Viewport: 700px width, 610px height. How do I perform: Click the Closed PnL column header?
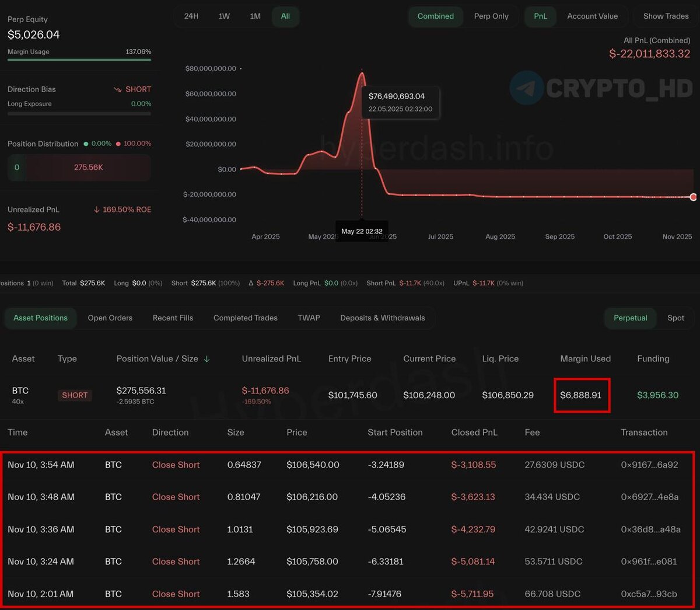(474, 433)
